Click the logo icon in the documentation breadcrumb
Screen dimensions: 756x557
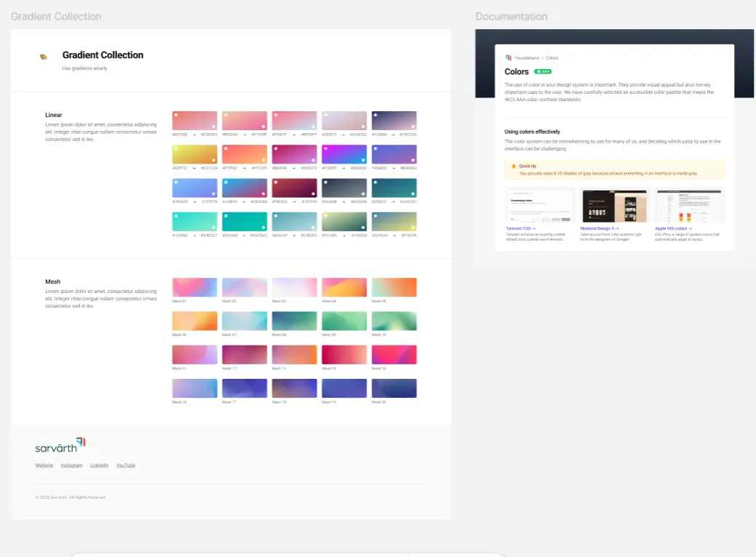[x=508, y=57]
